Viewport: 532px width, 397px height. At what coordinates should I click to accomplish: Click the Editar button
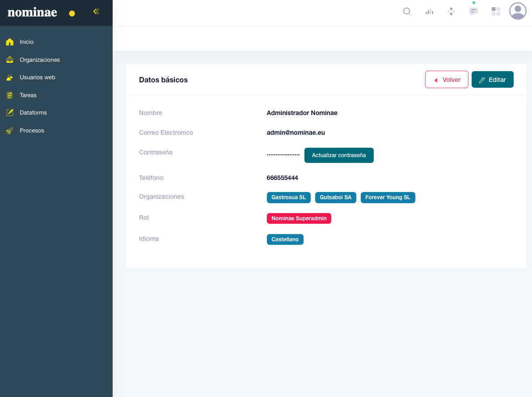click(492, 80)
